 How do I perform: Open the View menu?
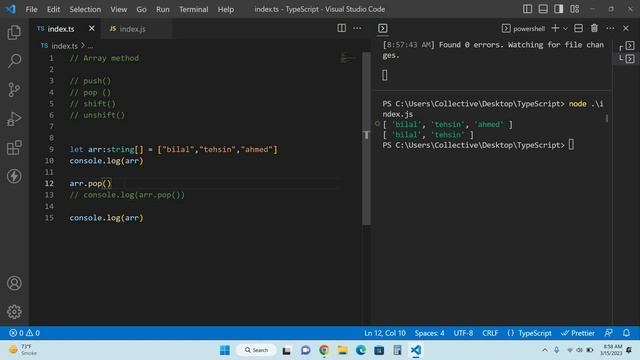coord(118,9)
